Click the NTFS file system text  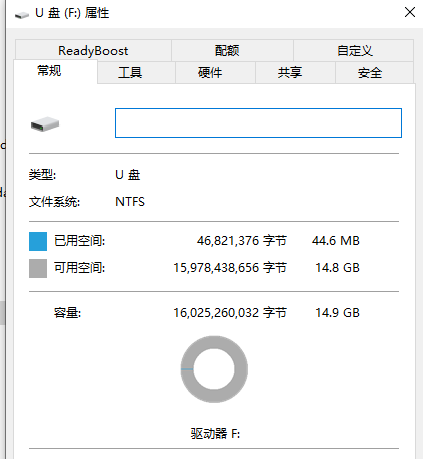pyautogui.click(x=130, y=202)
